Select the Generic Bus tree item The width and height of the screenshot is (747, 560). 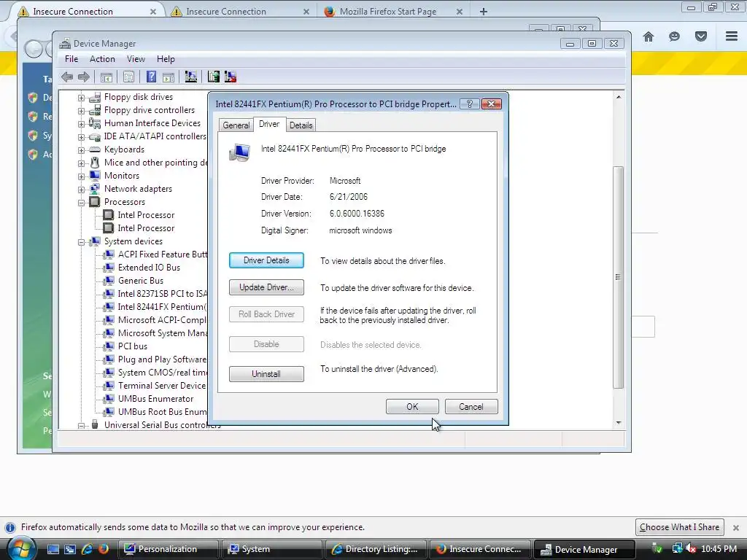[x=141, y=281]
